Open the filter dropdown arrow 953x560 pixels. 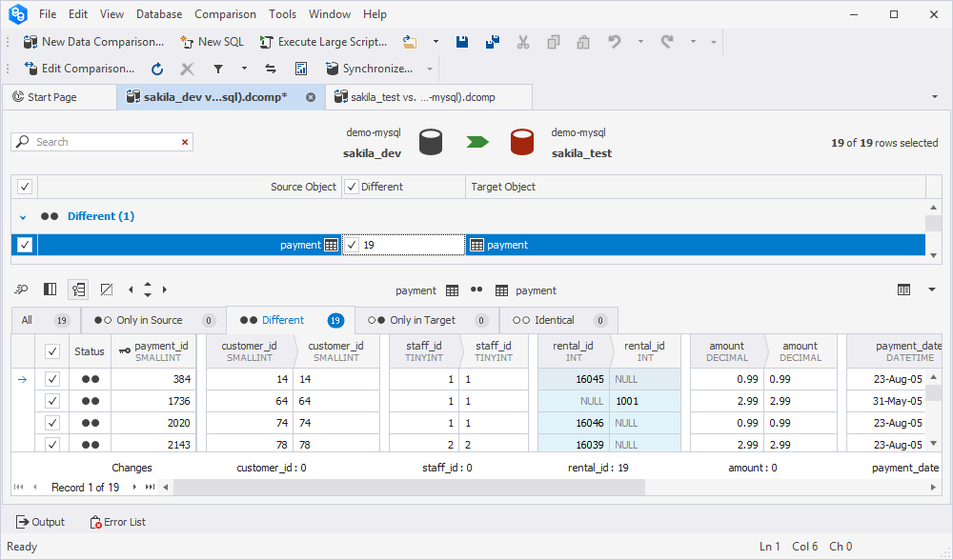[244, 69]
